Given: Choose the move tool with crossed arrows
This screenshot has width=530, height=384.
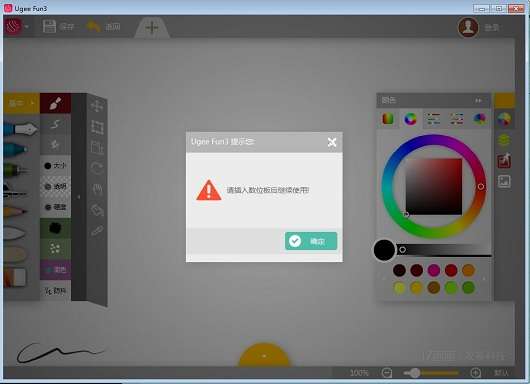Looking at the screenshot, I should [97, 106].
